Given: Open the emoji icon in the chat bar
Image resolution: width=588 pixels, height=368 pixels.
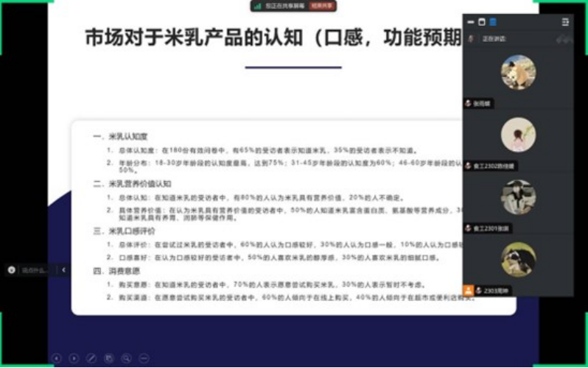Looking at the screenshot, I should (x=12, y=270).
